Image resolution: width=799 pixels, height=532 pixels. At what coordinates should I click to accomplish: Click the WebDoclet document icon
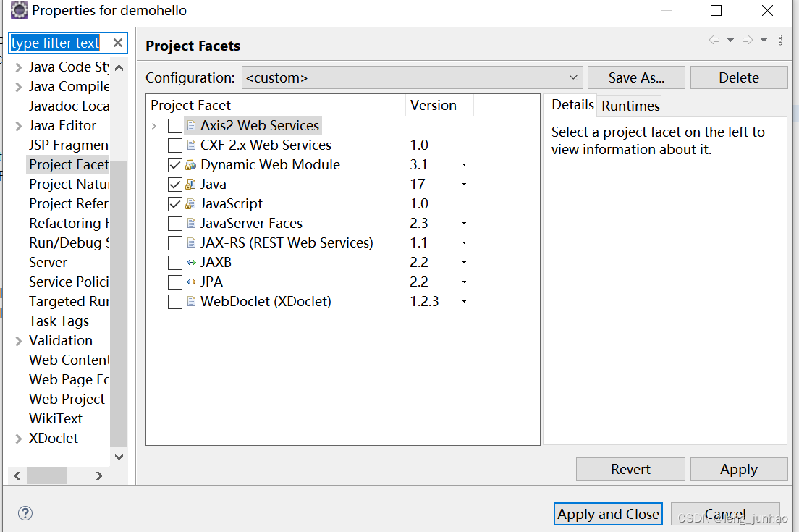click(190, 301)
